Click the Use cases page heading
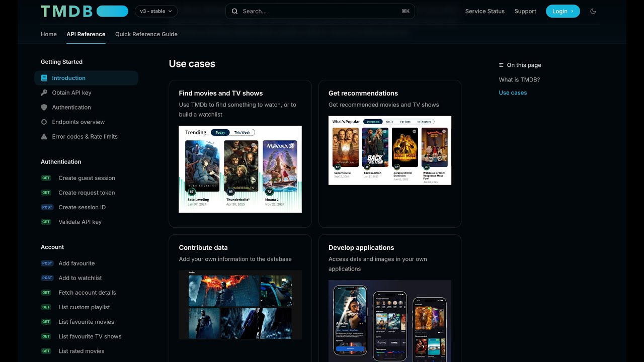Screen dimensions: 644x362 pyautogui.click(x=192, y=64)
